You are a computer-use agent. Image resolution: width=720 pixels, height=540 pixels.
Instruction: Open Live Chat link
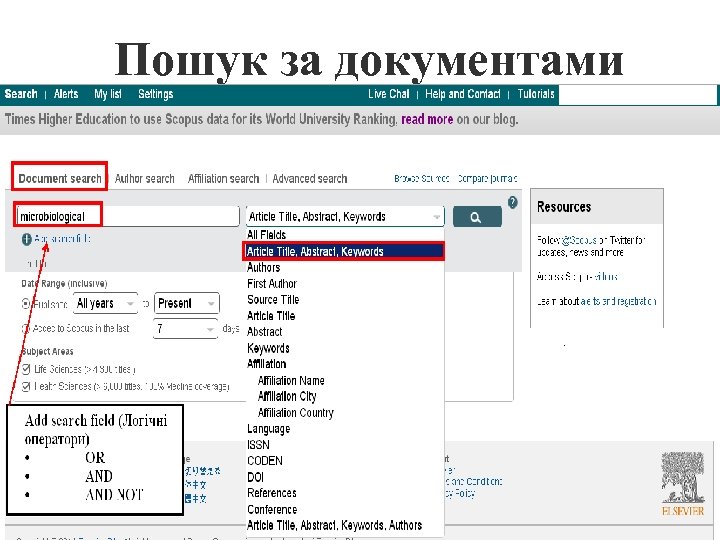pyautogui.click(x=388, y=94)
